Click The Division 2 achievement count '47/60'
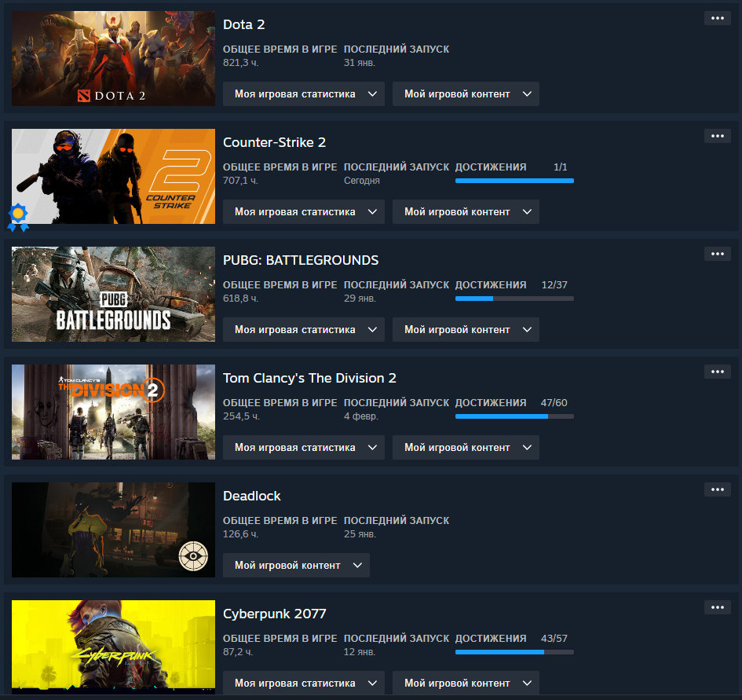Screen dimensions: 742x700 [554, 403]
